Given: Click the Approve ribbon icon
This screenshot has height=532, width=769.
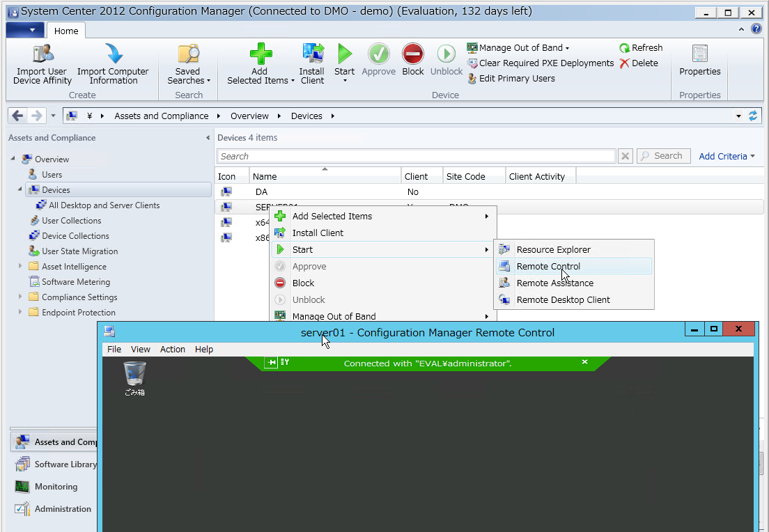Looking at the screenshot, I should [x=379, y=54].
